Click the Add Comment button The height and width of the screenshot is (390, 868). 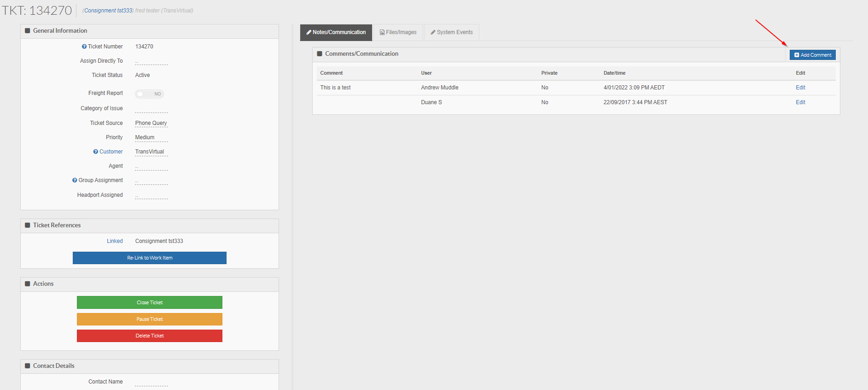(813, 55)
